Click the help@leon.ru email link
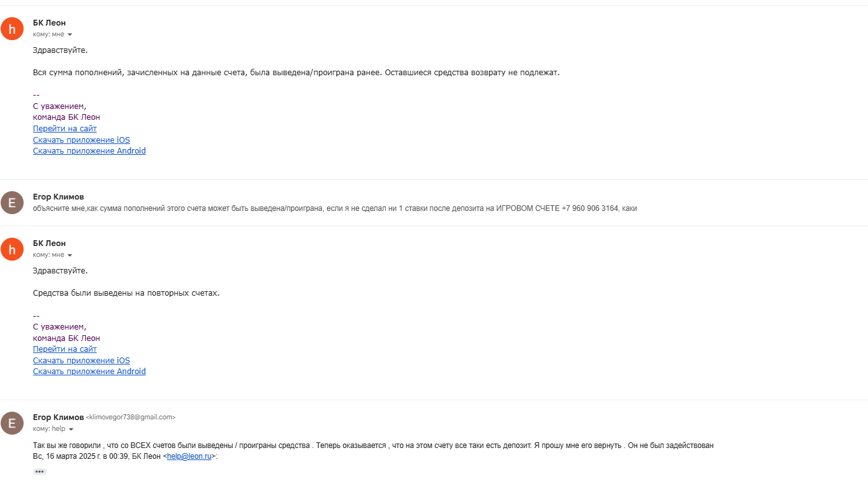The image size is (868, 492). [189, 457]
